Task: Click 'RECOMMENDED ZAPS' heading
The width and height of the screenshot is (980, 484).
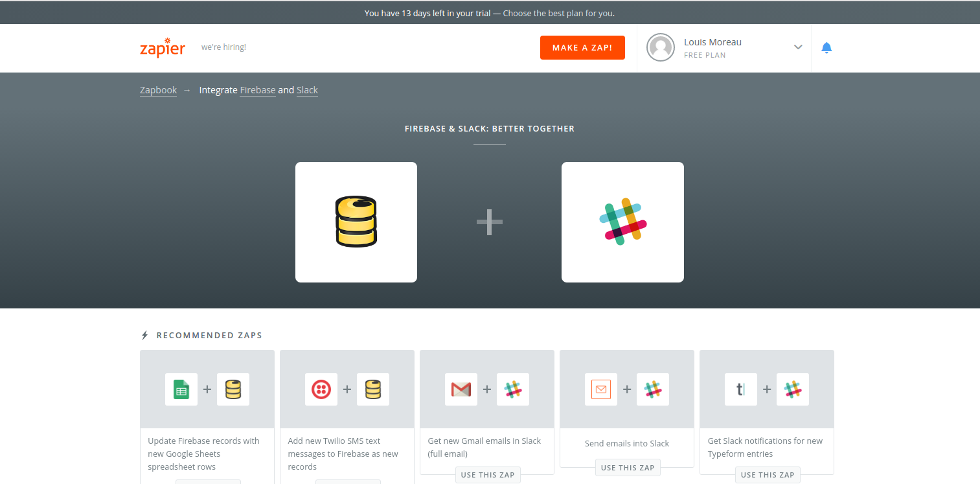Action: (x=209, y=336)
